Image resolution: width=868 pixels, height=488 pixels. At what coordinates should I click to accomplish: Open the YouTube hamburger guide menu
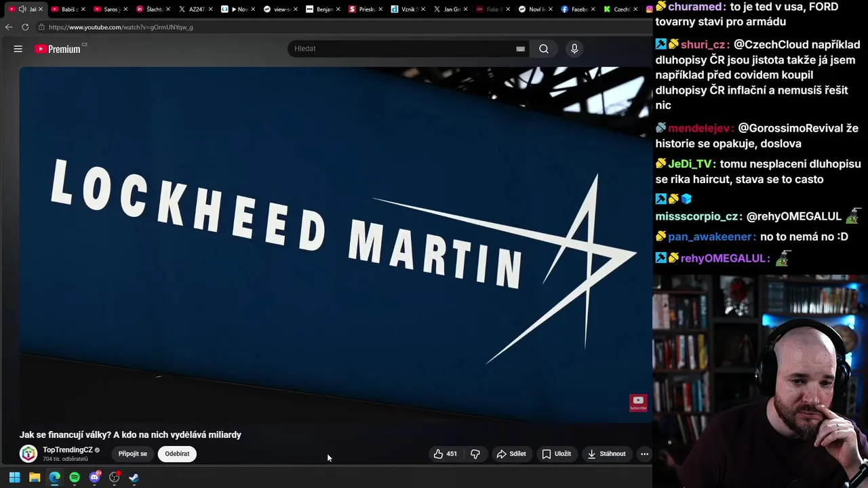18,49
